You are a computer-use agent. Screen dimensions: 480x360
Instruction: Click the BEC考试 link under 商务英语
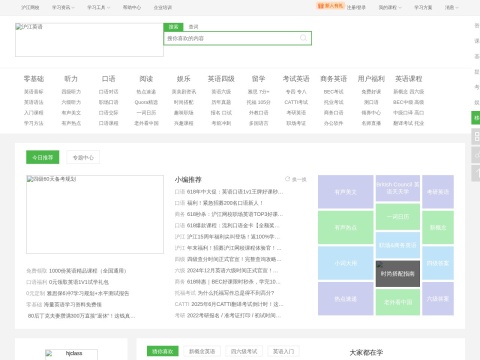click(x=333, y=92)
